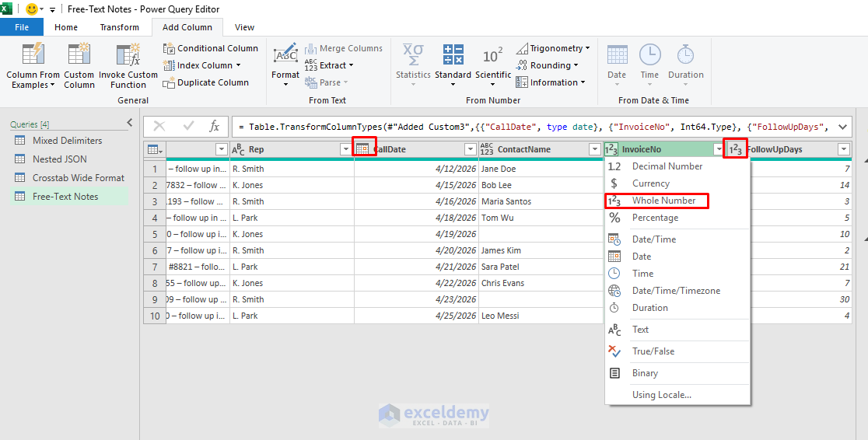
Task: Open Trigonometry dropdown
Action: pyautogui.click(x=552, y=48)
